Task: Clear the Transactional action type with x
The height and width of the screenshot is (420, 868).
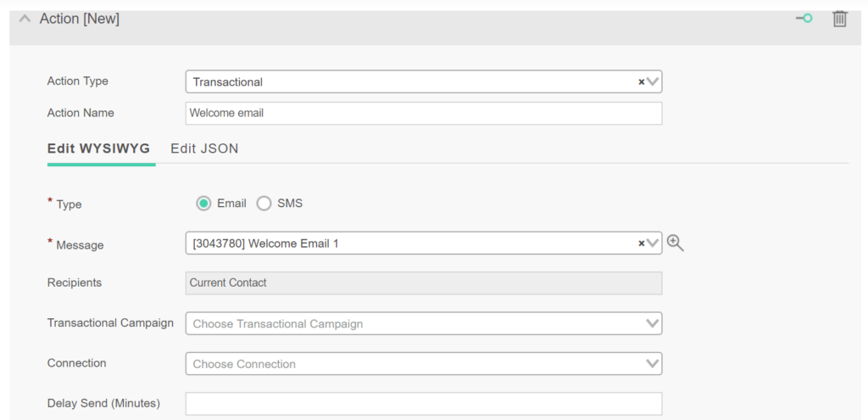Action: coord(642,82)
